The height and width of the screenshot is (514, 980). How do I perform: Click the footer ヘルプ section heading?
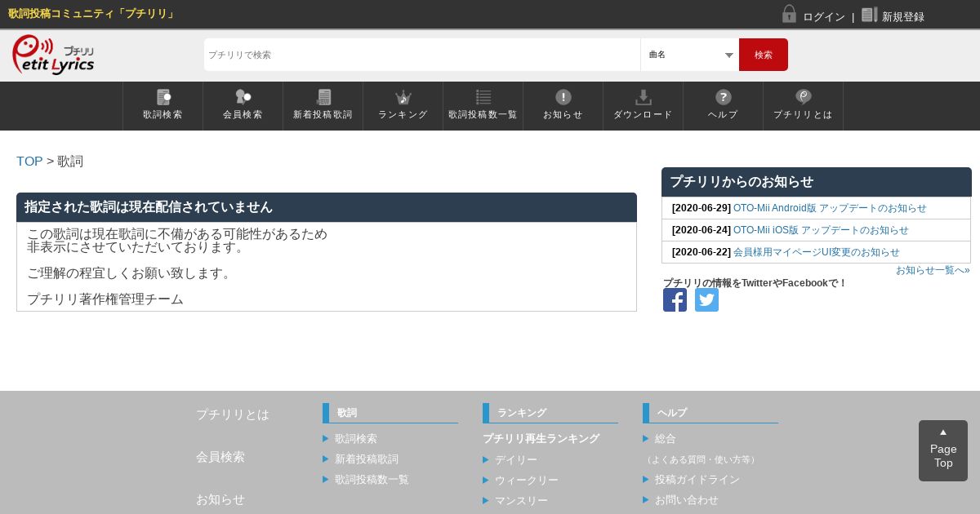pos(672,413)
